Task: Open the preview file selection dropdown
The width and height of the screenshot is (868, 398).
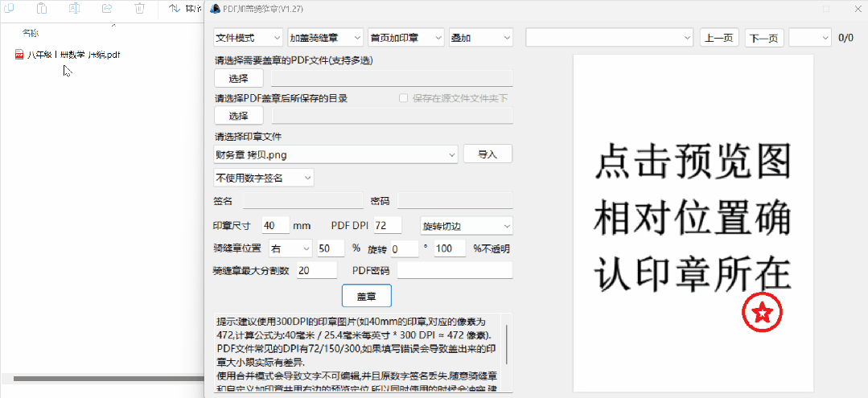Action: pos(610,38)
